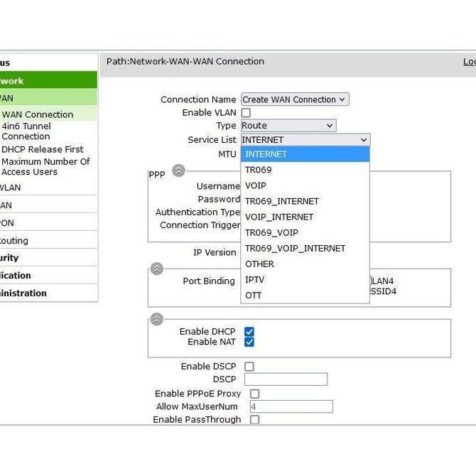Select the OTT service option

pyautogui.click(x=254, y=295)
